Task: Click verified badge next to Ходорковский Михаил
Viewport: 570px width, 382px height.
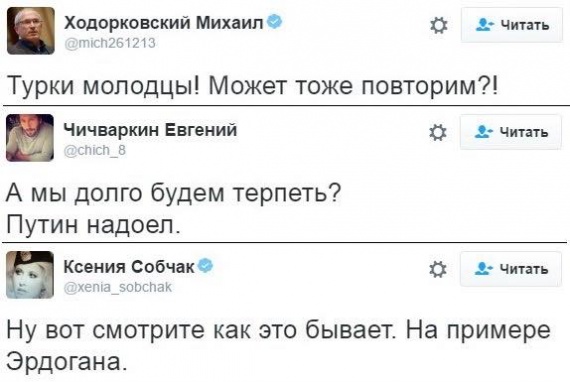Action: pos(275,23)
